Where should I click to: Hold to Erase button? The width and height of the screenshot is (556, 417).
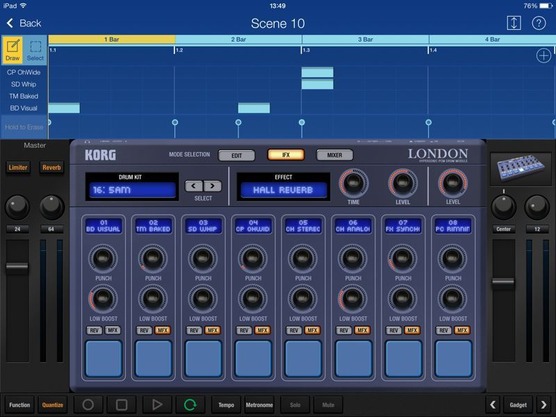pyautogui.click(x=24, y=127)
